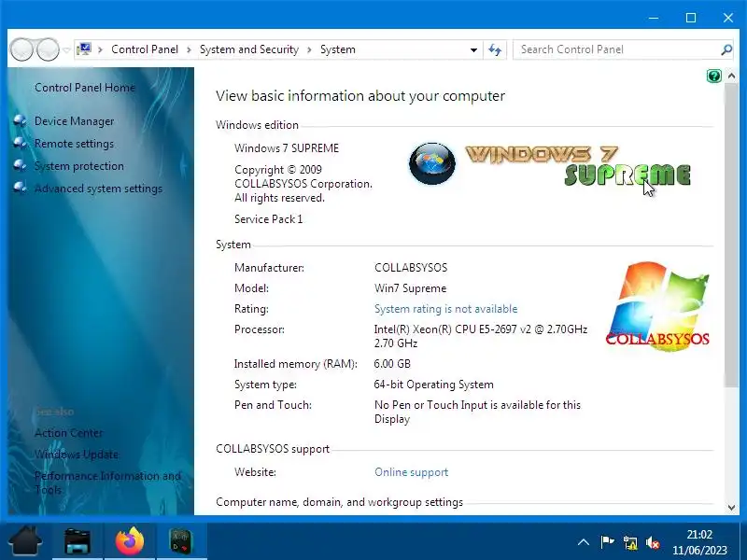The height and width of the screenshot is (560, 747).
Task: Open Help via green question mark icon
Action: (713, 76)
